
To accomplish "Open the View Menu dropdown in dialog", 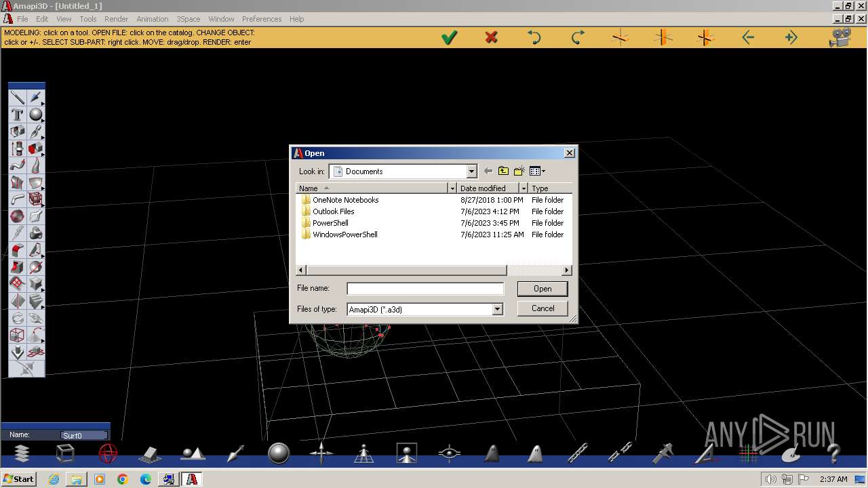I will coord(538,171).
